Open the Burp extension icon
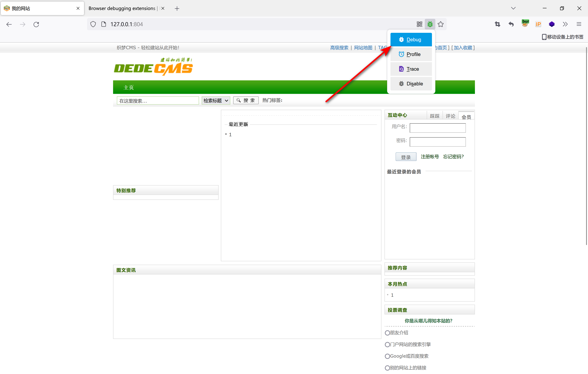The image size is (588, 374). (x=525, y=24)
